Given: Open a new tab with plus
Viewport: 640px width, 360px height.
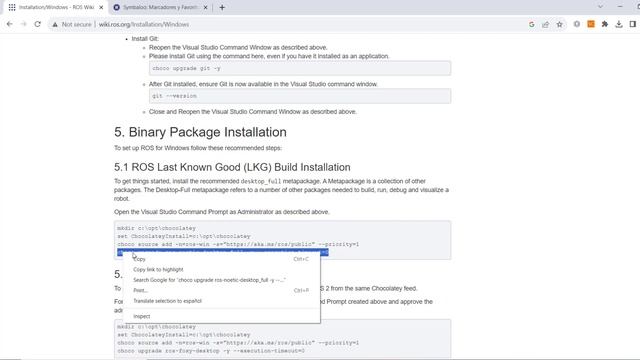Looking at the screenshot, I should (222, 7).
